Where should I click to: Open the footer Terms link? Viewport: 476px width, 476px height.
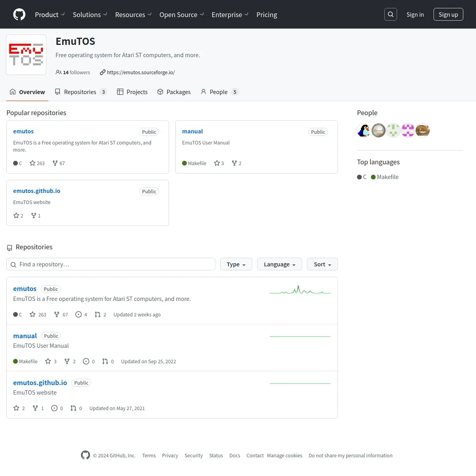click(x=149, y=456)
